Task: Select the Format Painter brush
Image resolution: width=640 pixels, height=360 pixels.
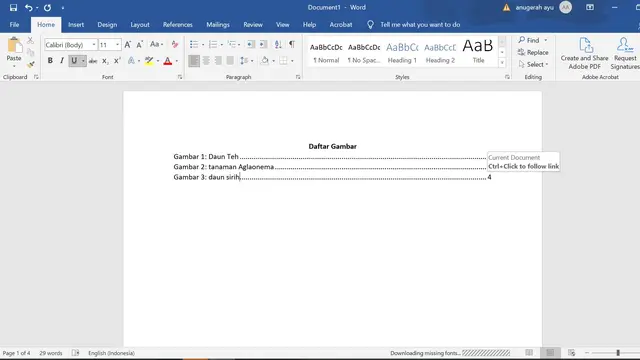Action: pos(31,64)
